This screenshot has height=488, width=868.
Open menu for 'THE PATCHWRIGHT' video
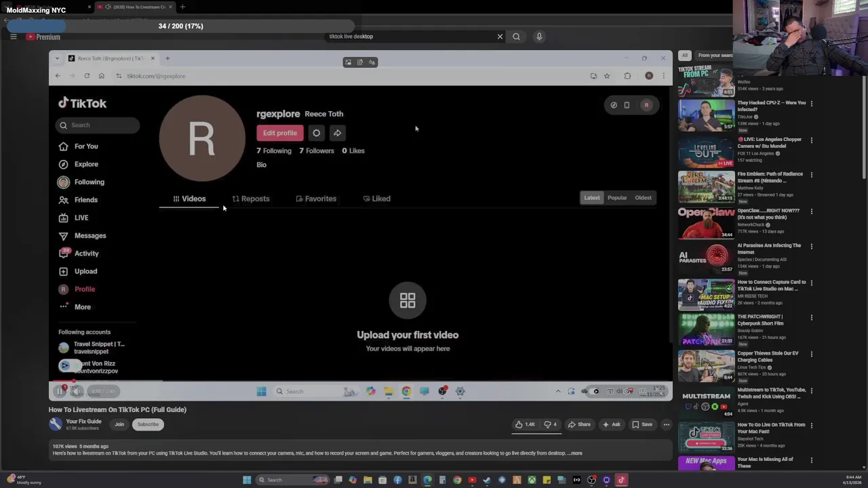point(812,317)
